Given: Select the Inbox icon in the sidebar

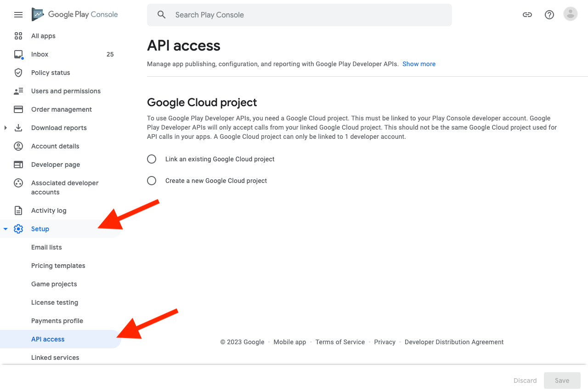Looking at the screenshot, I should (18, 54).
